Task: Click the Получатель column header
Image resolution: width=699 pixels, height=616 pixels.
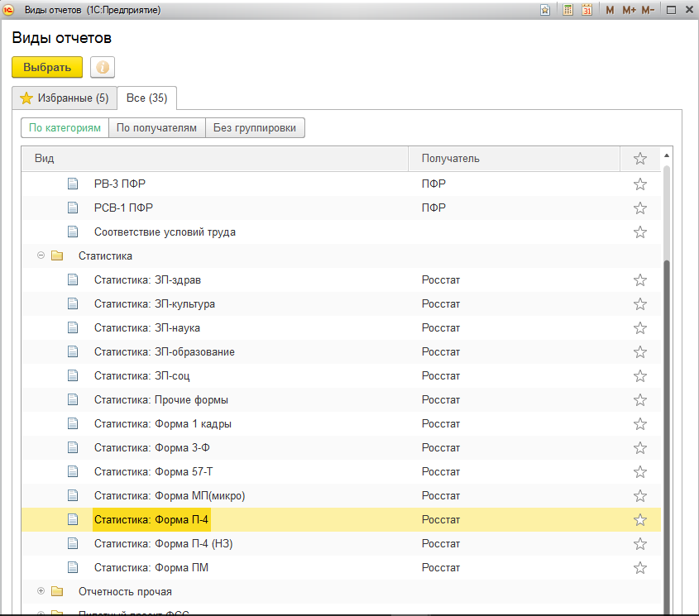Action: [514, 159]
